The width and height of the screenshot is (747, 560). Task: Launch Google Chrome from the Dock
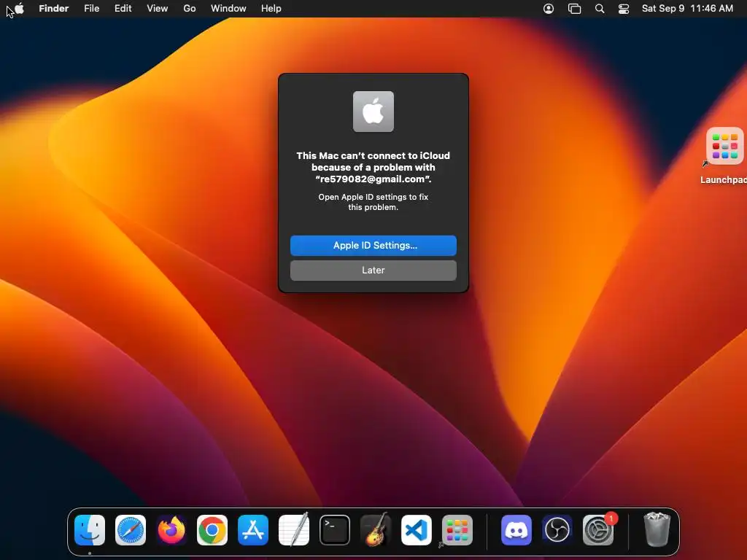[212, 530]
